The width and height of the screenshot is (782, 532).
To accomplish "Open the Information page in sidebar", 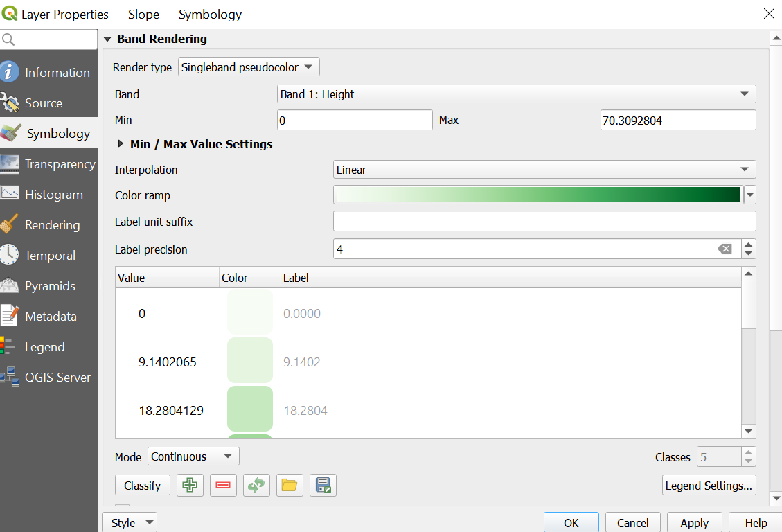I will 49,72.
